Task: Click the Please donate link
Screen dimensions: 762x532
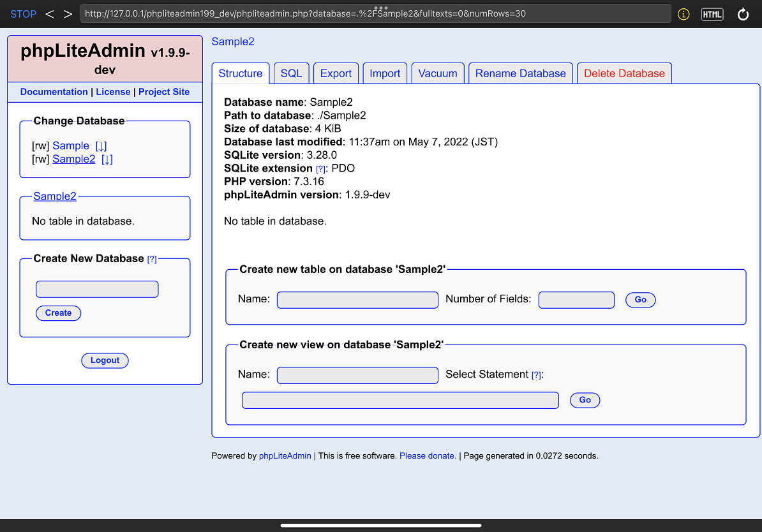Action: tap(428, 455)
